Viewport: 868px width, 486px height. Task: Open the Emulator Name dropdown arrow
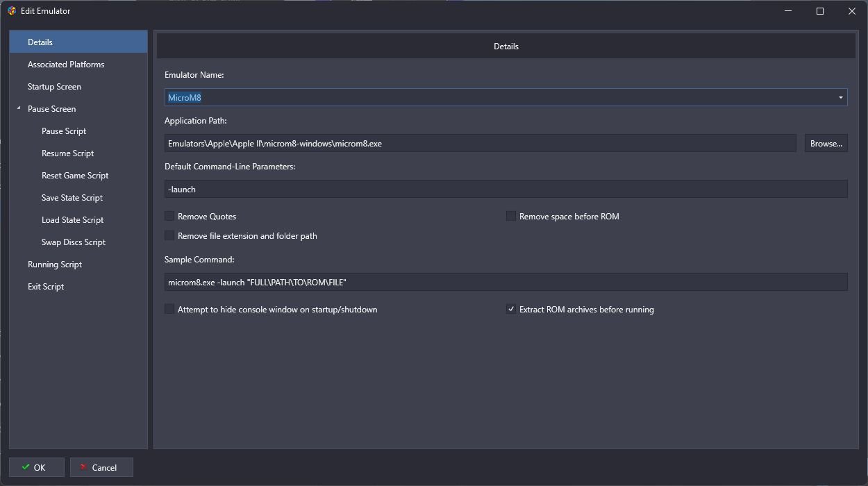coord(841,98)
